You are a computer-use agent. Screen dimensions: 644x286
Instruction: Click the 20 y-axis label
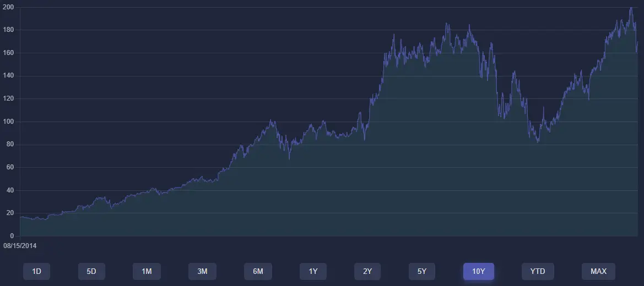pos(10,213)
